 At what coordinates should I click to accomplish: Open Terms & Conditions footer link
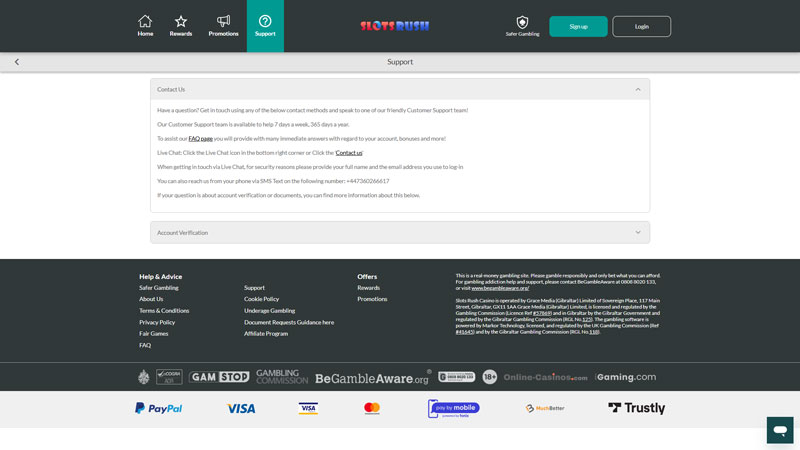[164, 311]
